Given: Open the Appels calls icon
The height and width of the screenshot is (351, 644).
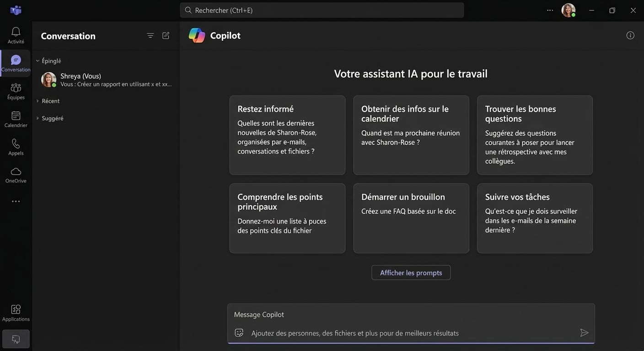Looking at the screenshot, I should click(x=16, y=143).
